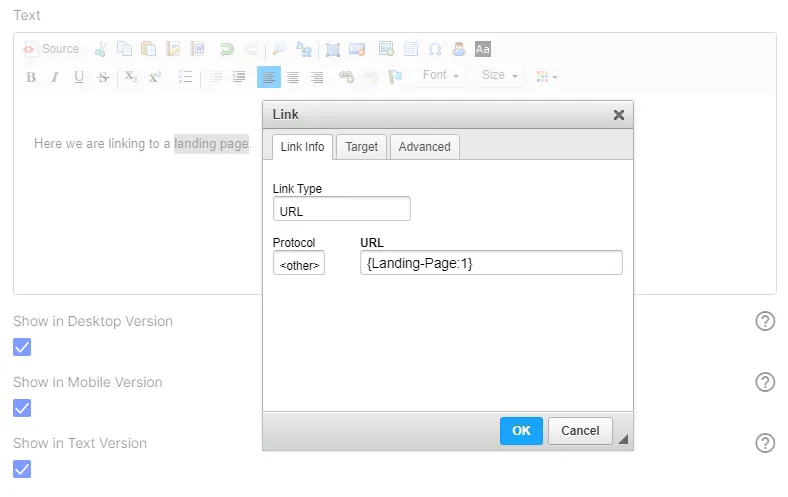This screenshot has width=788, height=497.
Task: Toggle the Source view button
Action: click(51, 49)
